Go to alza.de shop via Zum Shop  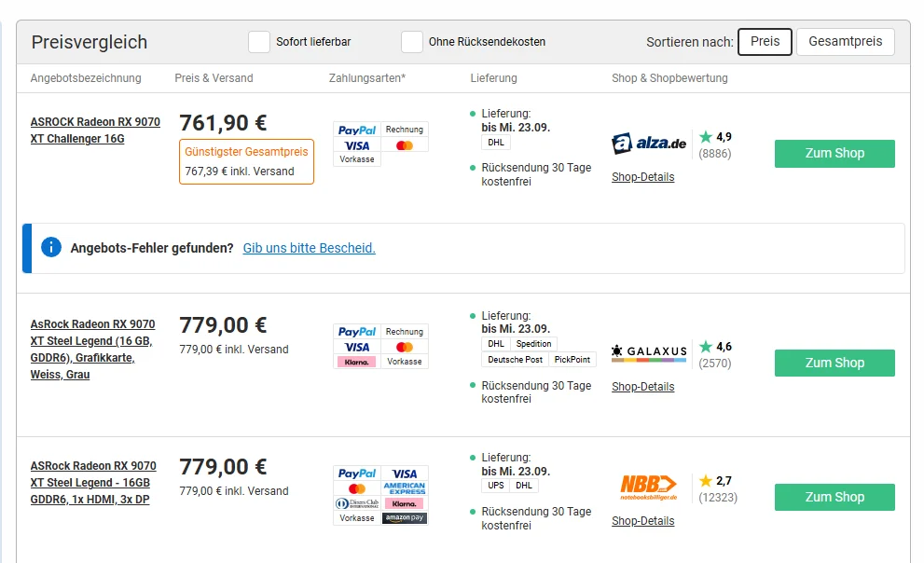834,154
